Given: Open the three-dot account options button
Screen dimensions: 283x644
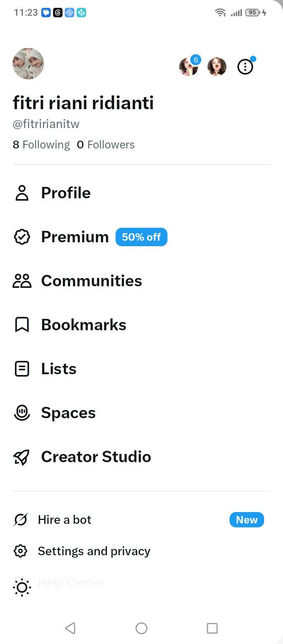Looking at the screenshot, I should tap(245, 67).
